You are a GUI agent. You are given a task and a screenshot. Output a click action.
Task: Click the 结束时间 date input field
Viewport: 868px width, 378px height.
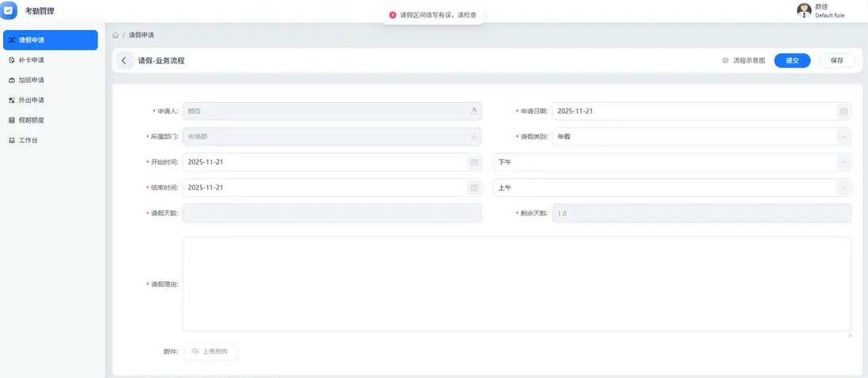(x=332, y=187)
